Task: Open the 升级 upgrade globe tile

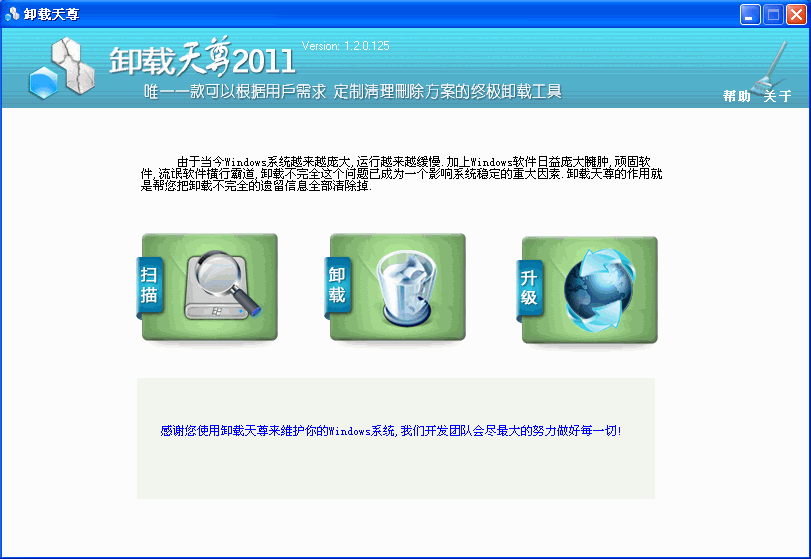Action: [x=587, y=290]
